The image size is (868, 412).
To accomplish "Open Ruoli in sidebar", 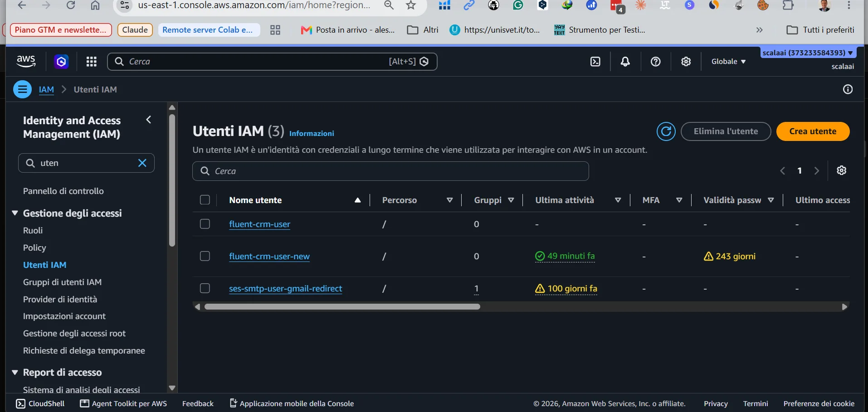I will pyautogui.click(x=33, y=231).
